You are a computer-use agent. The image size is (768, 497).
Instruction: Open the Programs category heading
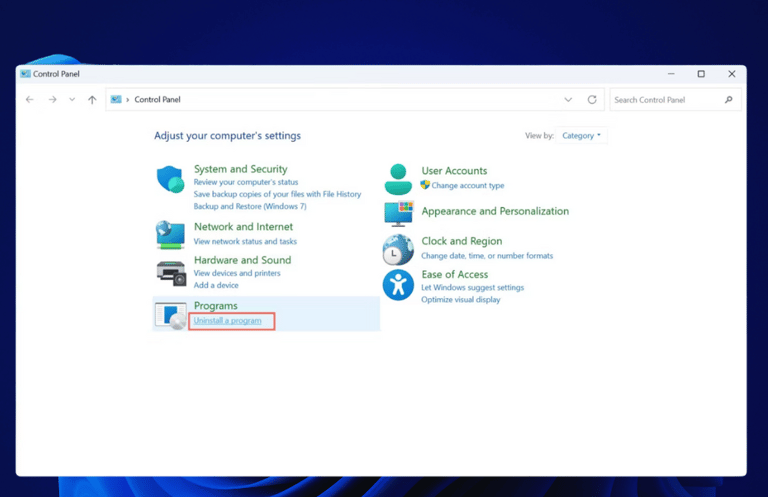coord(216,306)
